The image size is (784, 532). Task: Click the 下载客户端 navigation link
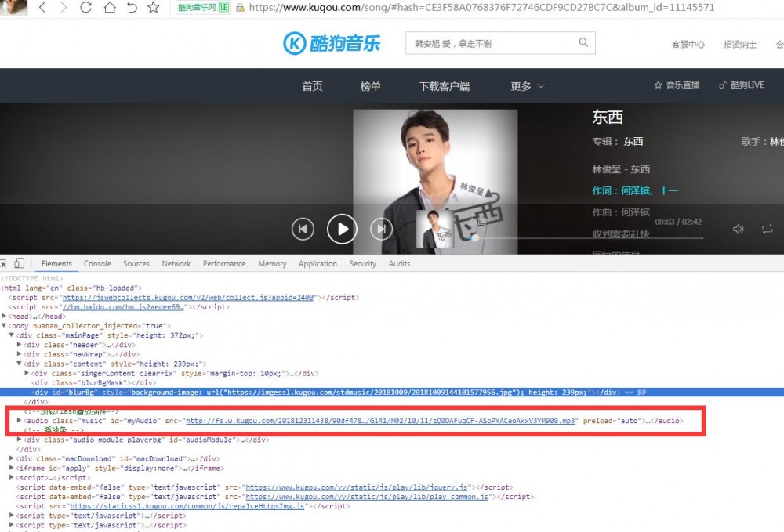(x=444, y=87)
